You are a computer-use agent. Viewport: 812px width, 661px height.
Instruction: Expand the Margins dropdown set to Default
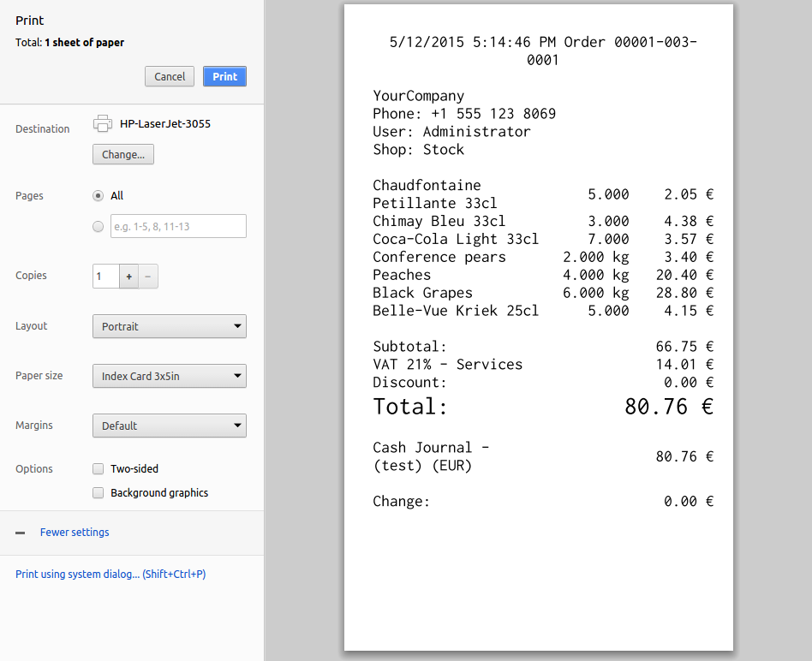[x=169, y=426]
